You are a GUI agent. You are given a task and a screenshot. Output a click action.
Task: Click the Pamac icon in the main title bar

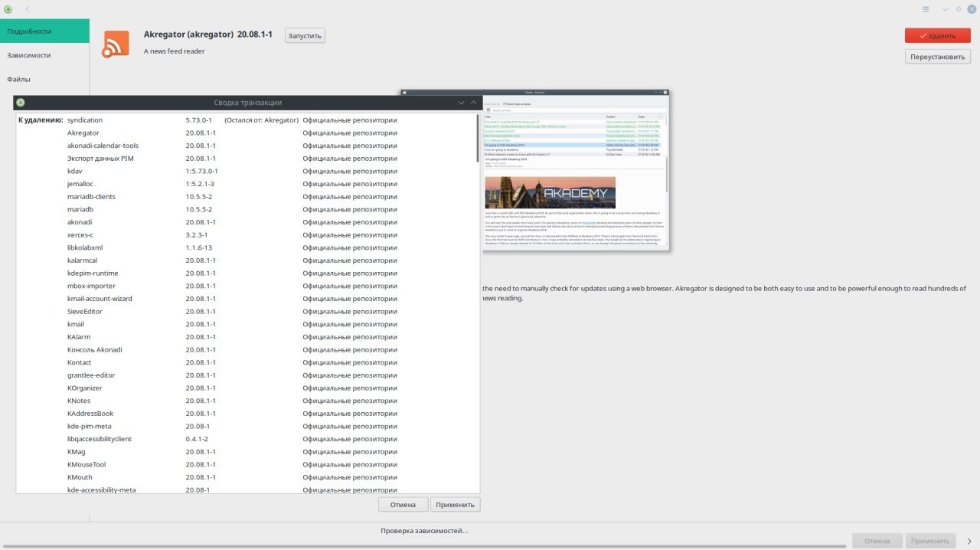(8, 9)
